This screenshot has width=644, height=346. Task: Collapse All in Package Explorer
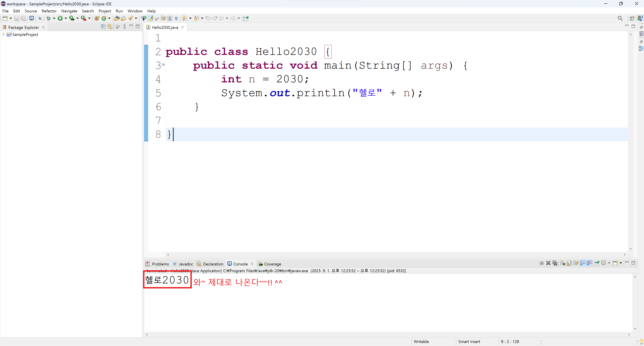(103, 27)
